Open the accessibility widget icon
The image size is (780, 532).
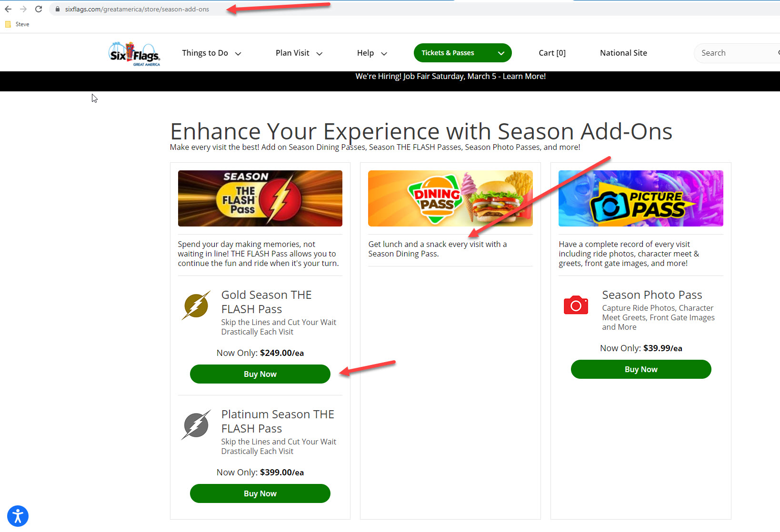[x=18, y=516]
